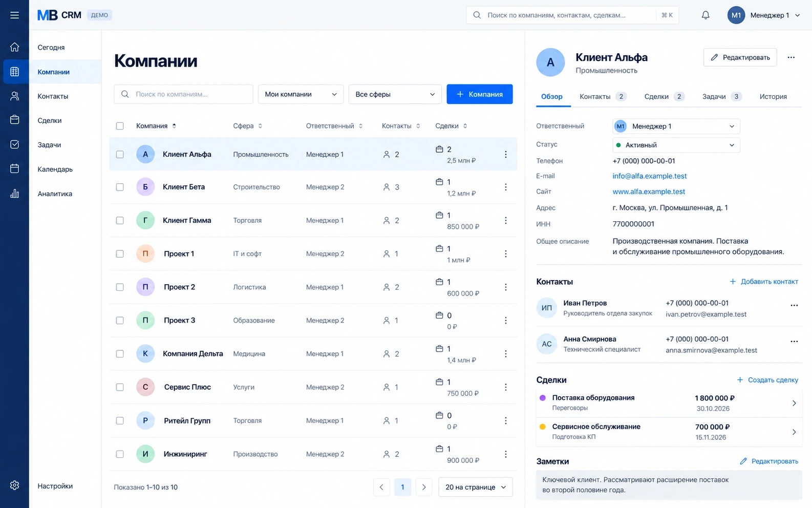This screenshot has height=508, width=812.
Task: Open three-dot menu next to Редактировать button
Action: click(791, 57)
